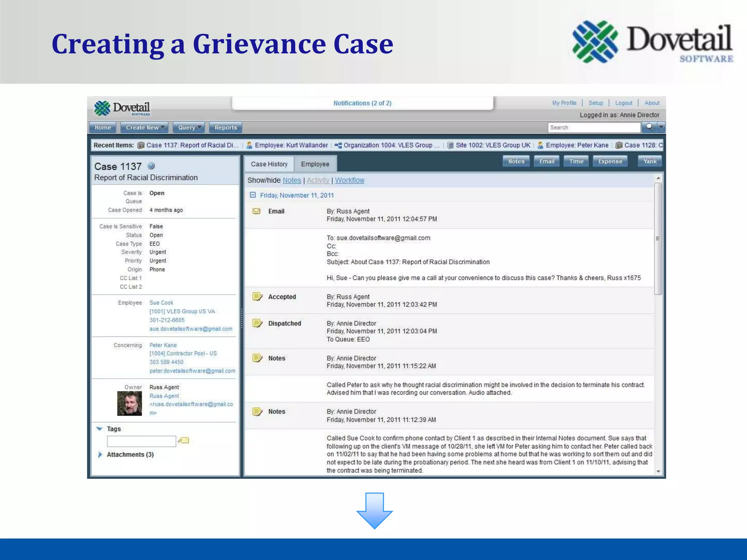Toggle Notes visibility in Show/hide

point(292,180)
